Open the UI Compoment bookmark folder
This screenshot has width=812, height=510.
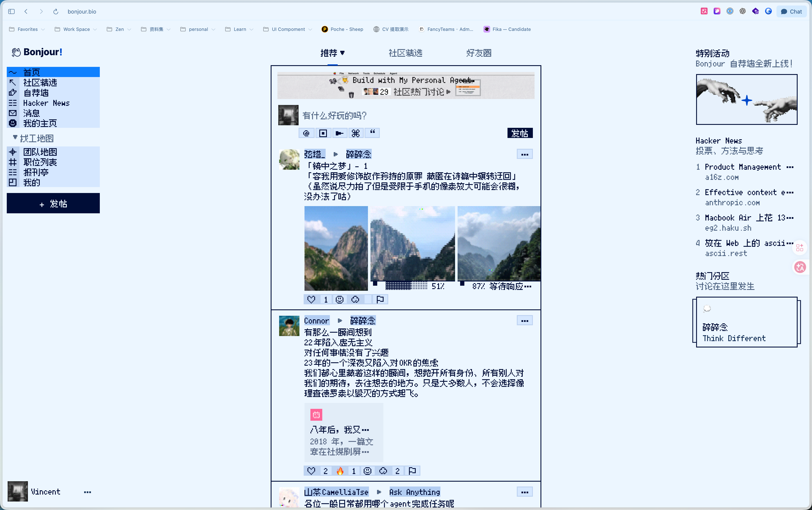tap(288, 29)
